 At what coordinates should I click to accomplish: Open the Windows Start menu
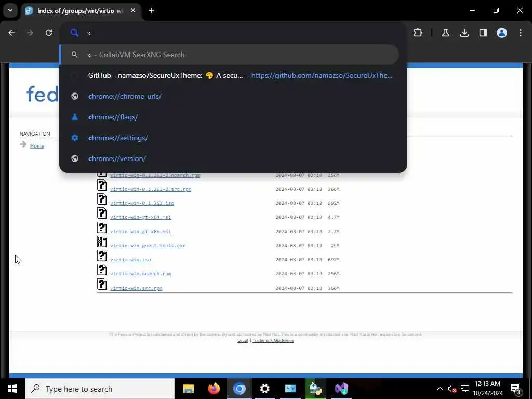pos(12,389)
